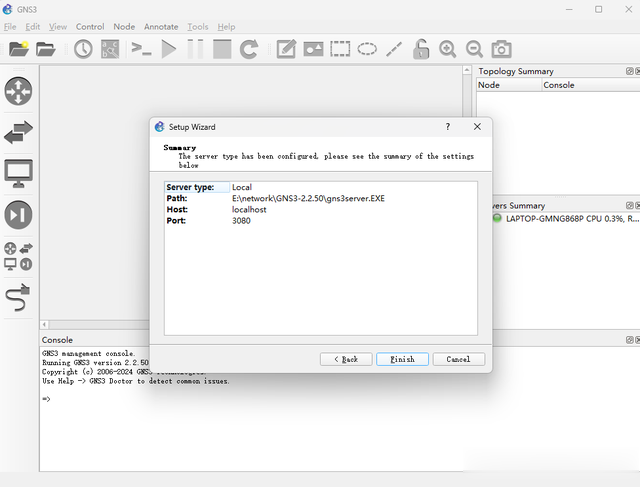Float the Servers Summary panel
The height and width of the screenshot is (487, 640).
pos(629,205)
